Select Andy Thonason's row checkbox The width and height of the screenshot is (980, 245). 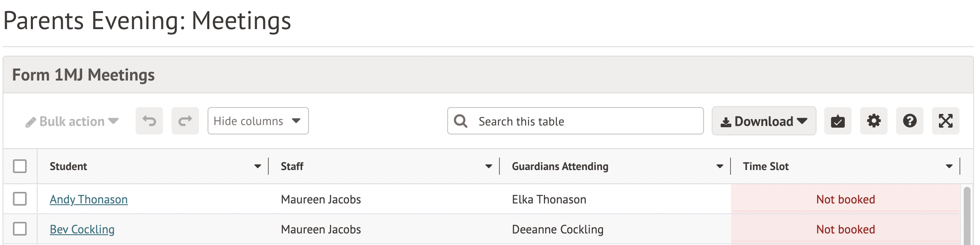coord(20,199)
